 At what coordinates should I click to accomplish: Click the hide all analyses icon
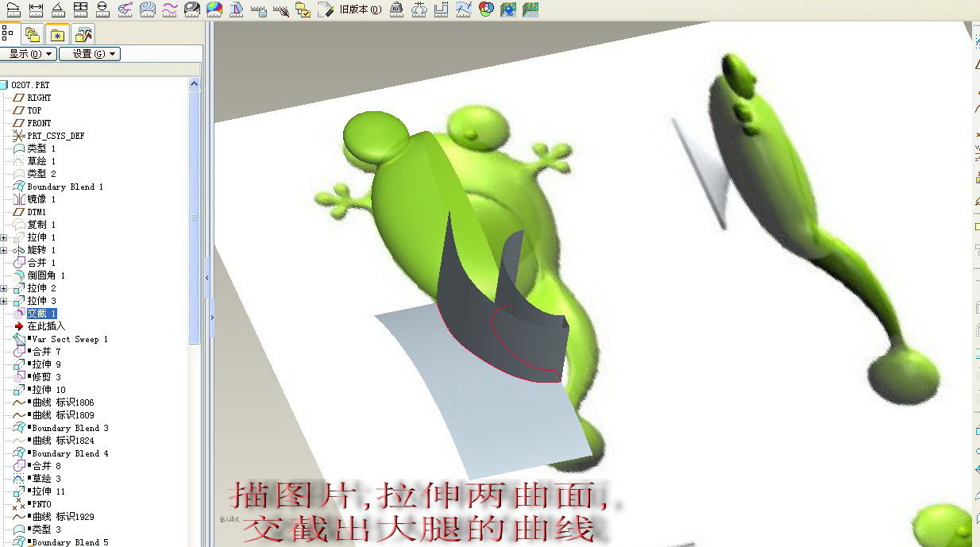(x=280, y=10)
